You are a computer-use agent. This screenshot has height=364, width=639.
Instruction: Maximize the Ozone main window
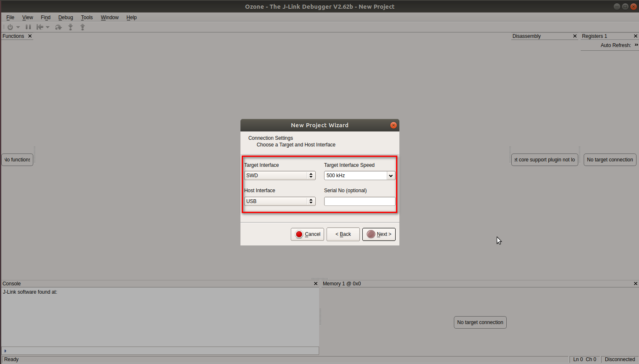[625, 6]
